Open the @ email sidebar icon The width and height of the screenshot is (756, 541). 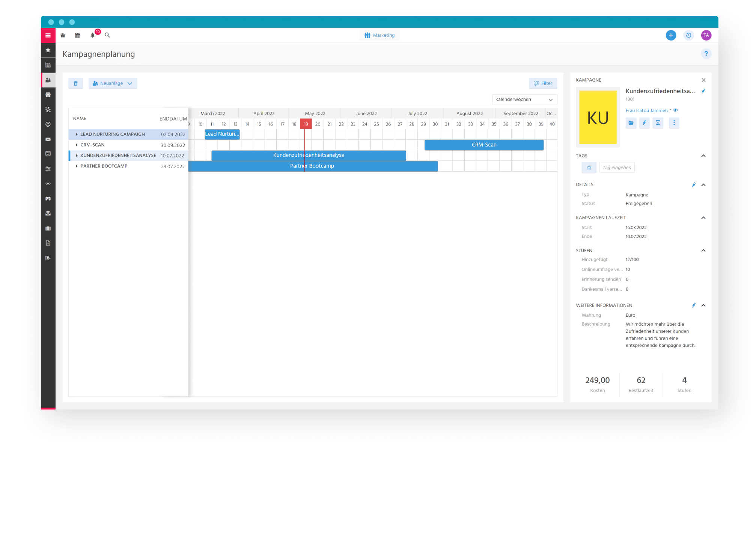48,124
